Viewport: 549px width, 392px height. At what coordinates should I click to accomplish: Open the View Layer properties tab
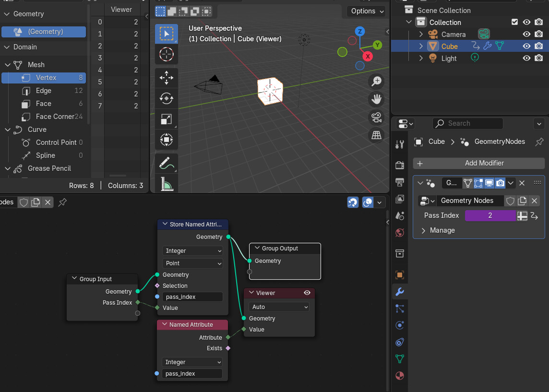coord(399,199)
